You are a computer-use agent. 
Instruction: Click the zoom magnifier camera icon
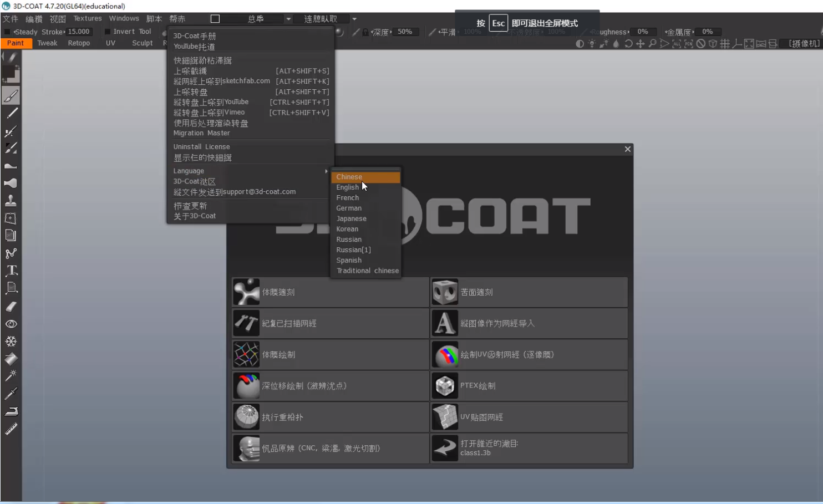(652, 44)
